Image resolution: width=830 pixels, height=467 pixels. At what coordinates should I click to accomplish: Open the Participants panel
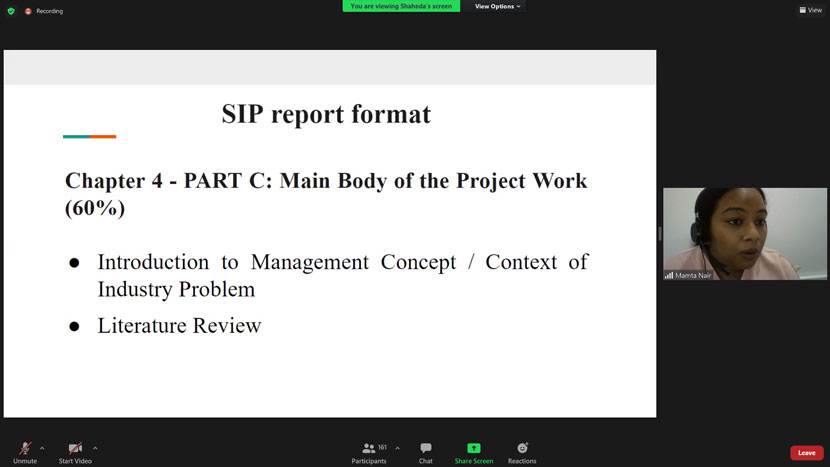point(369,453)
